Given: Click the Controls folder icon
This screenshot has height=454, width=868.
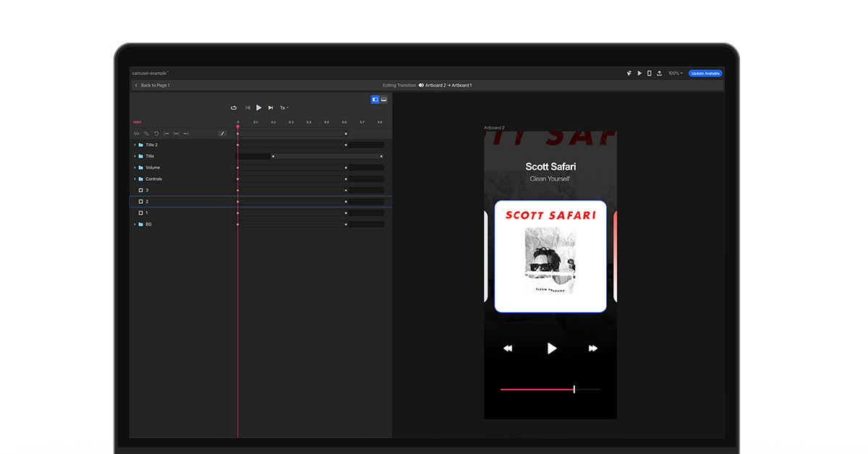Looking at the screenshot, I should pyautogui.click(x=140, y=179).
